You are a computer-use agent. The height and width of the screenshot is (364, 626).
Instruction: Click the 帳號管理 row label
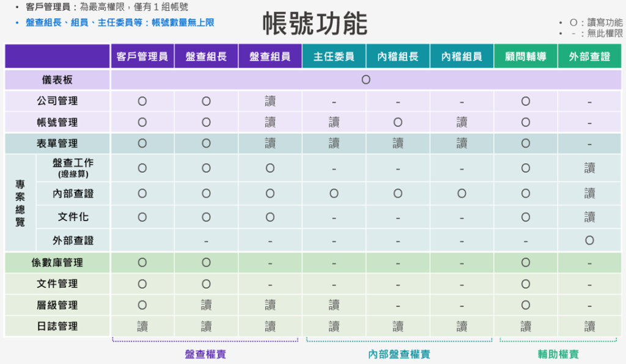point(57,122)
